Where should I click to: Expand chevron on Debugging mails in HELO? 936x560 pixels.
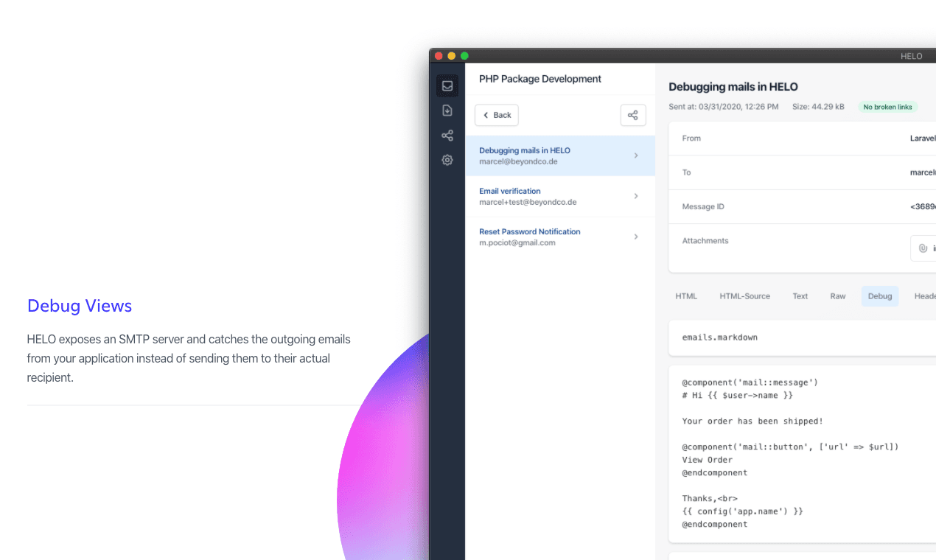point(636,155)
